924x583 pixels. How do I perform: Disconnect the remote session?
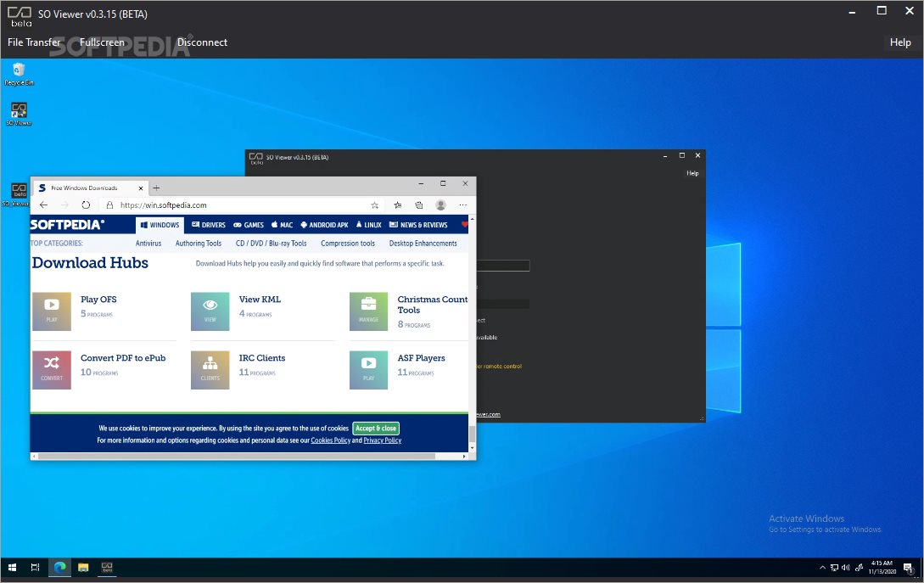(202, 42)
